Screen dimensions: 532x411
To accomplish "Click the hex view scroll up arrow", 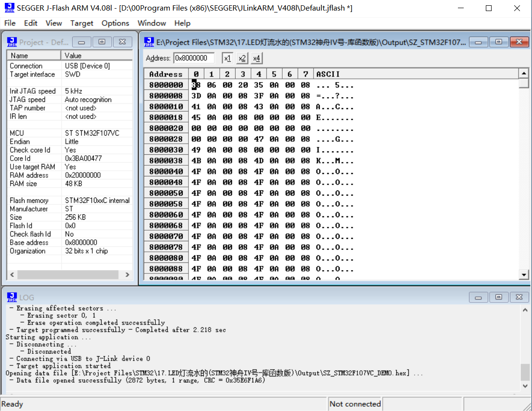I will click(x=524, y=73).
